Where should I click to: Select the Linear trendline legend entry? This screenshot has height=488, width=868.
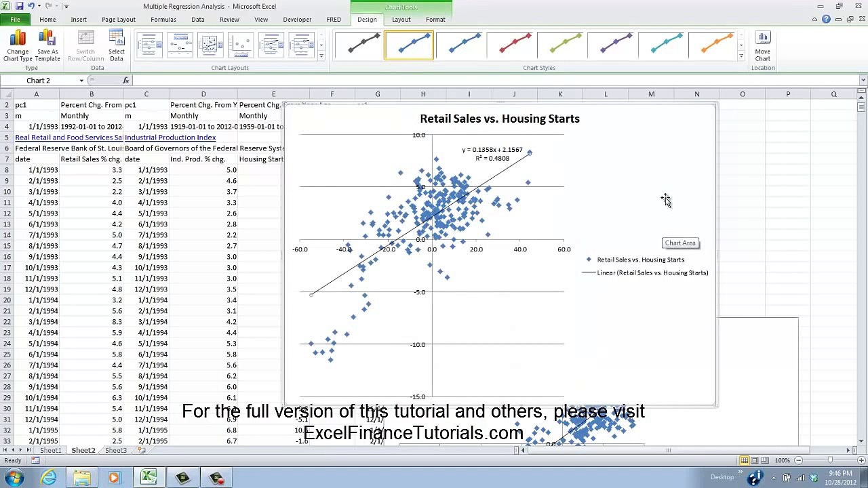click(645, 273)
